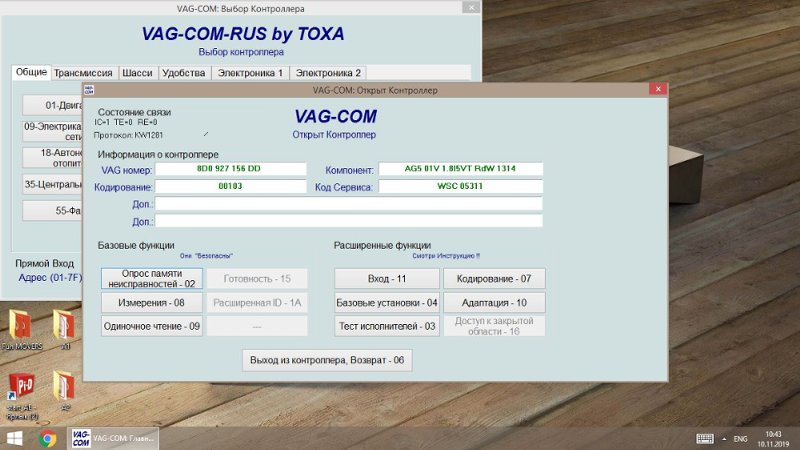Image resolution: width=800 pixels, height=450 pixels.
Task: Click the 55 controller button
Action: pyautogui.click(x=53, y=211)
